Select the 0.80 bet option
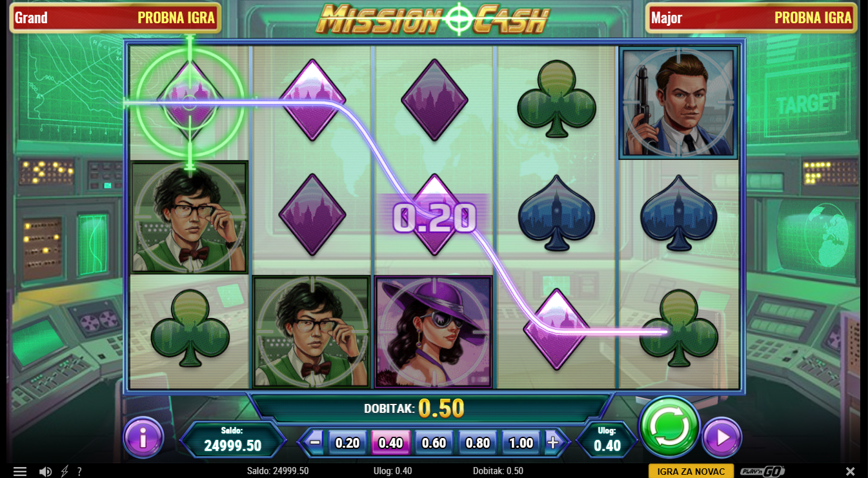This screenshot has height=478, width=868. click(478, 443)
